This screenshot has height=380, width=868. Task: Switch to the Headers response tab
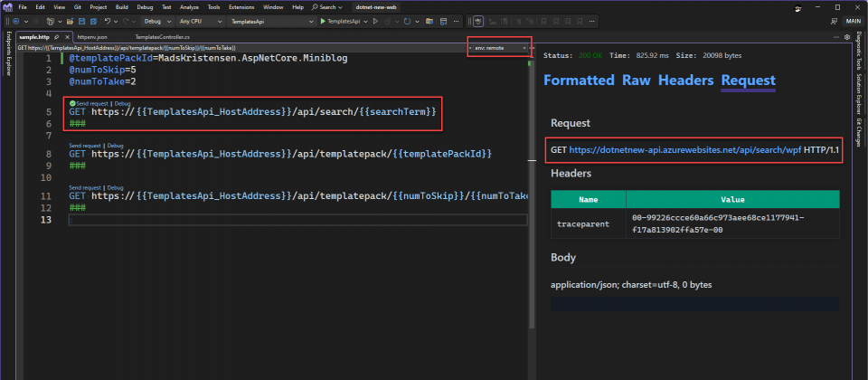(686, 80)
